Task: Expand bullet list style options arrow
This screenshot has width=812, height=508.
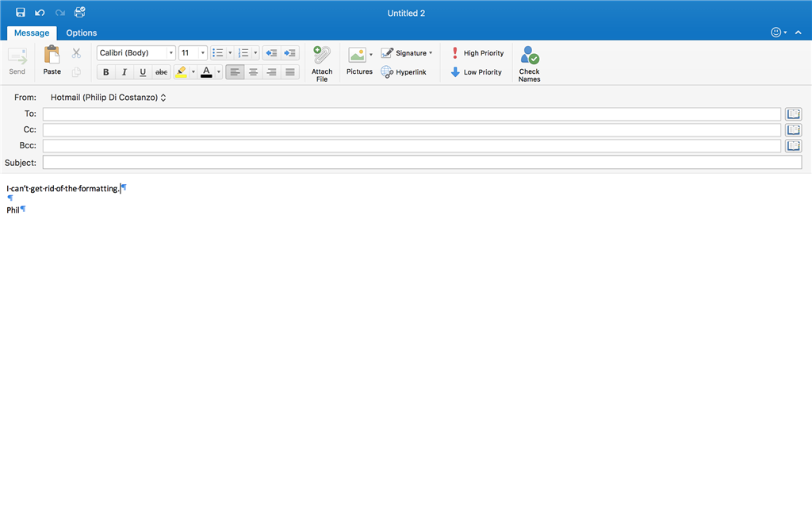Action: (x=230, y=53)
